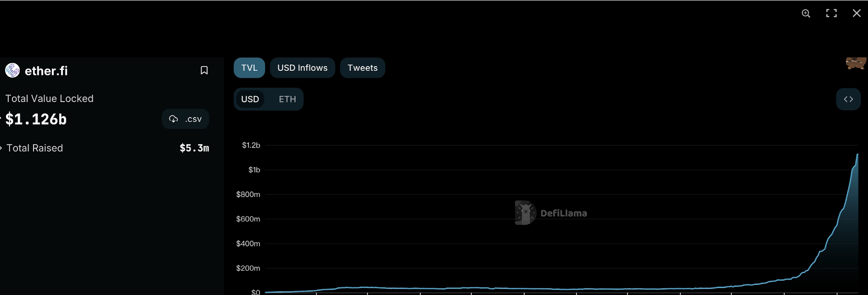The height and width of the screenshot is (295, 868).
Task: Switch chart denomination to ETH
Action: (x=287, y=99)
